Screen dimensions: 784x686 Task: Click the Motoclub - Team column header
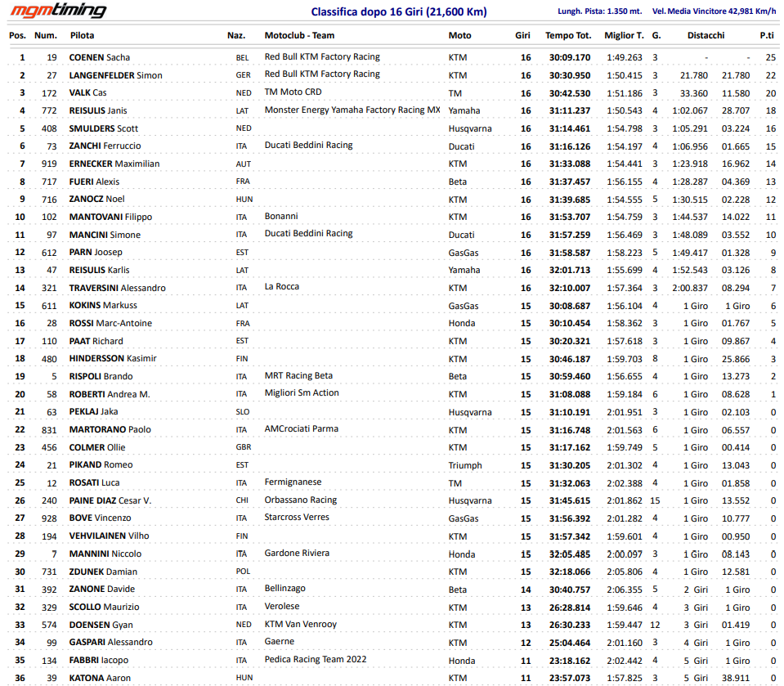299,35
